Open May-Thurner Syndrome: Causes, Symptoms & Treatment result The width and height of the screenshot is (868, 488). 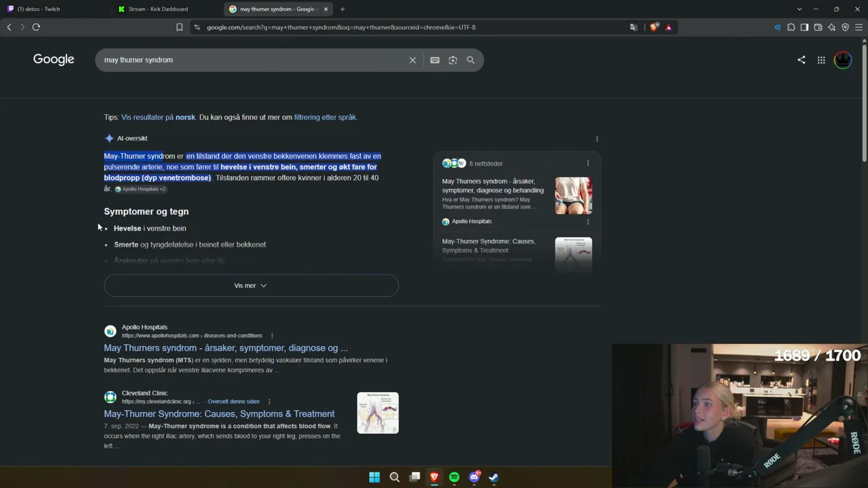pos(219,413)
